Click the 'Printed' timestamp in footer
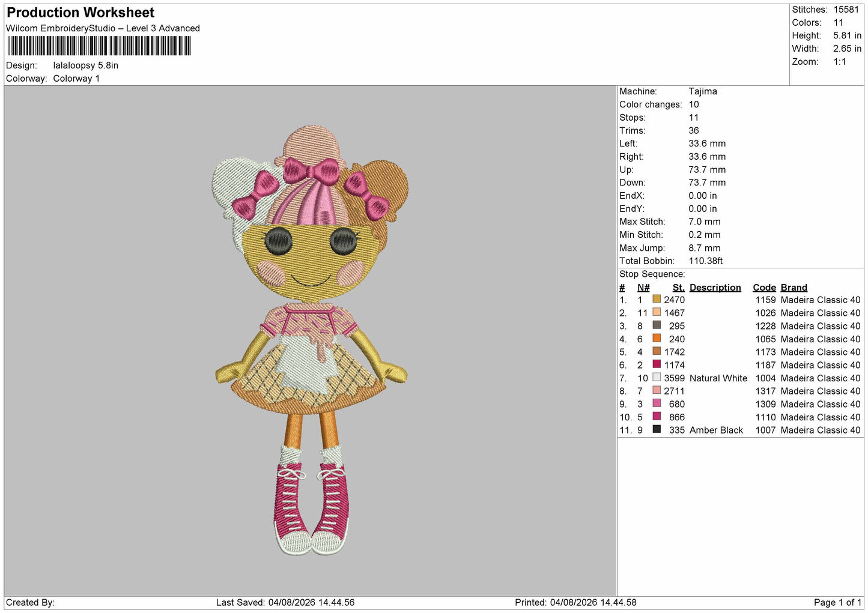 pyautogui.click(x=575, y=602)
